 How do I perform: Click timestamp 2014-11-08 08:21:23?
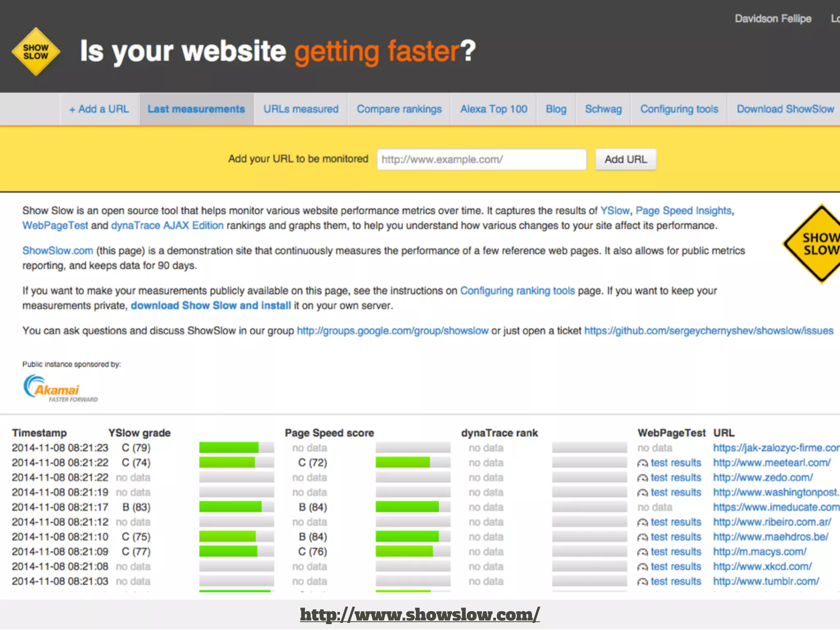(x=60, y=448)
